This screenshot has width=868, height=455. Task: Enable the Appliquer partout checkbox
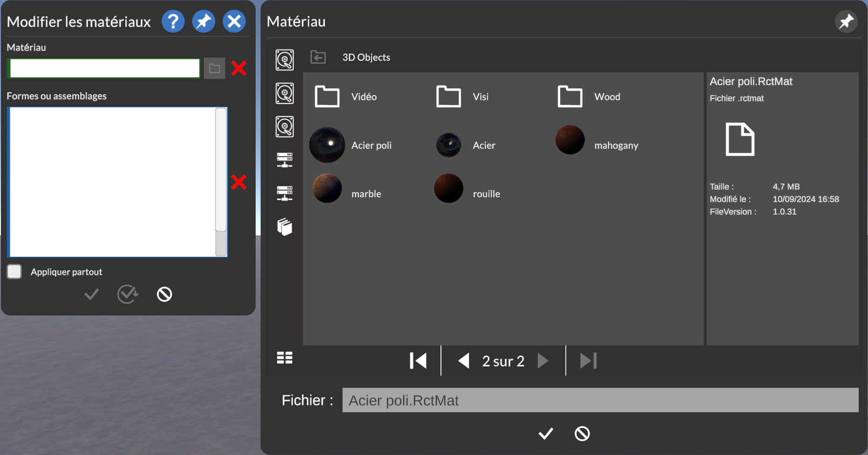(14, 272)
